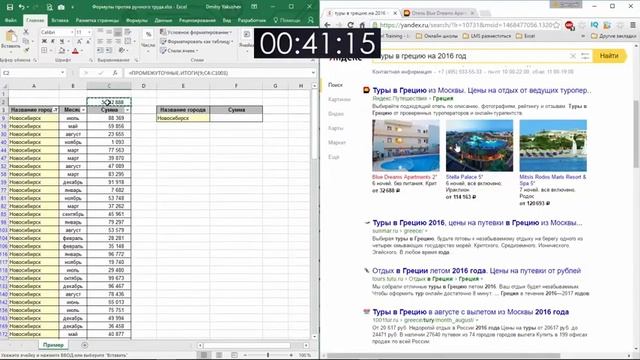Open print preview icon in Excel quick access
This screenshot has width=640, height=360.
click(x=49, y=7)
